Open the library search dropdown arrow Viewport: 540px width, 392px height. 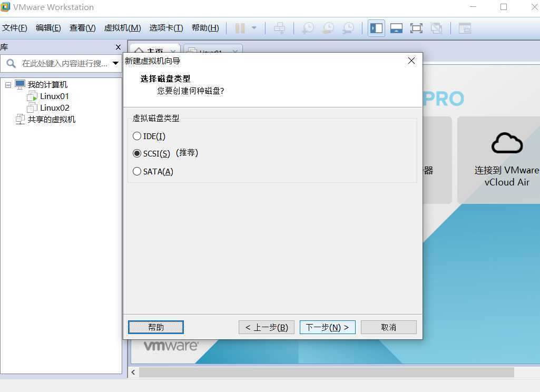[116, 63]
